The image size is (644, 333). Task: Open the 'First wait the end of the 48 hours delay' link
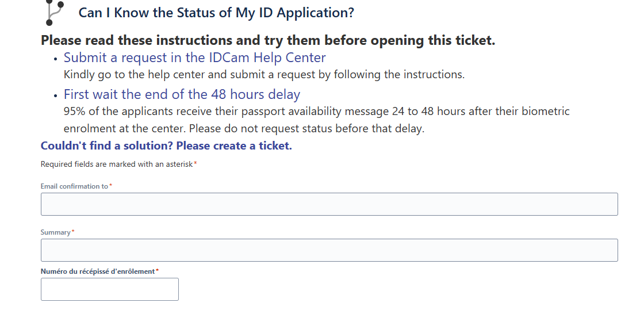[x=182, y=94]
